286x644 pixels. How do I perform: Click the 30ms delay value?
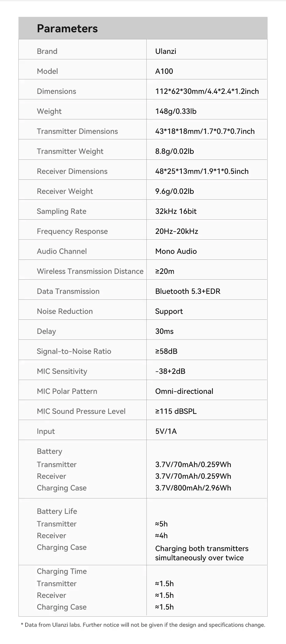tap(164, 331)
